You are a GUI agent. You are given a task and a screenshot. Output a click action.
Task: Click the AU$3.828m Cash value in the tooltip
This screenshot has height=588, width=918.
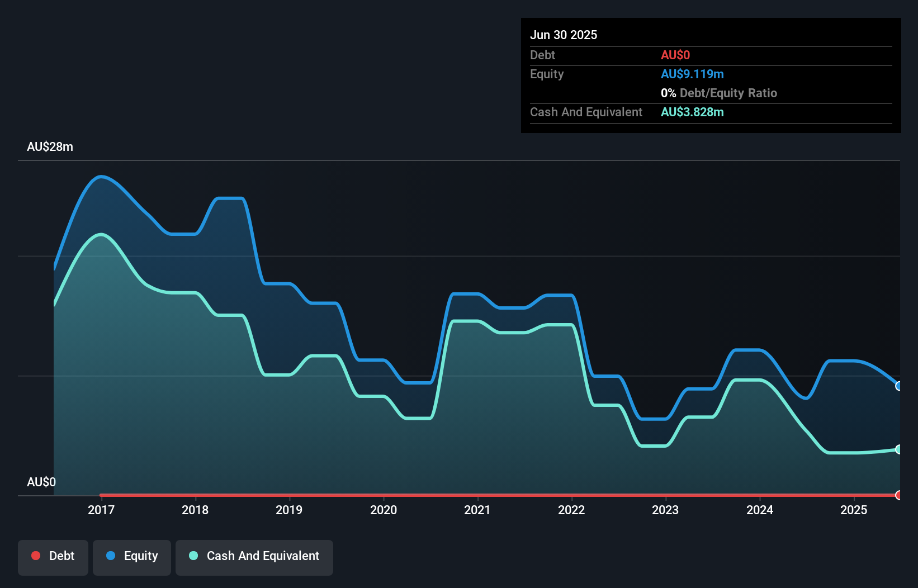(692, 112)
